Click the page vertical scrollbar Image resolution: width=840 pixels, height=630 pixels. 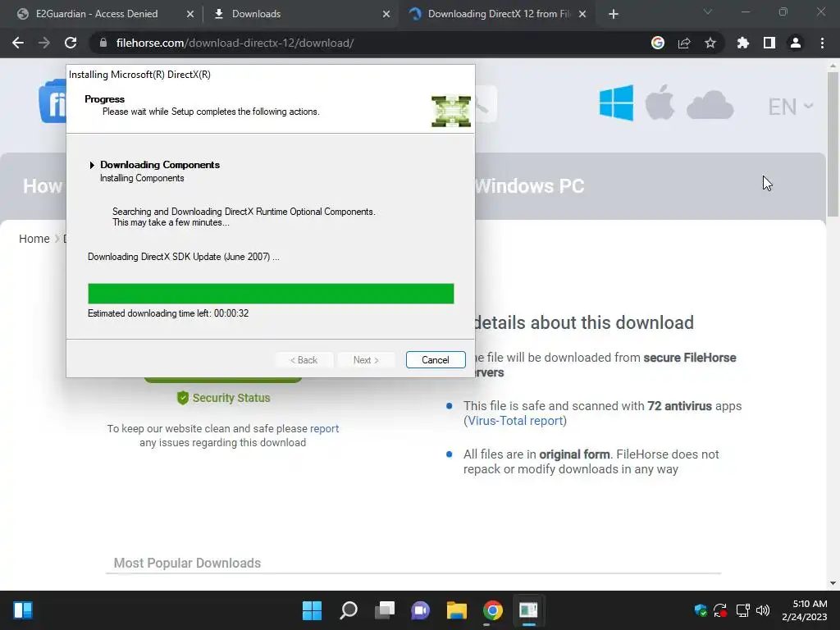pos(833,144)
